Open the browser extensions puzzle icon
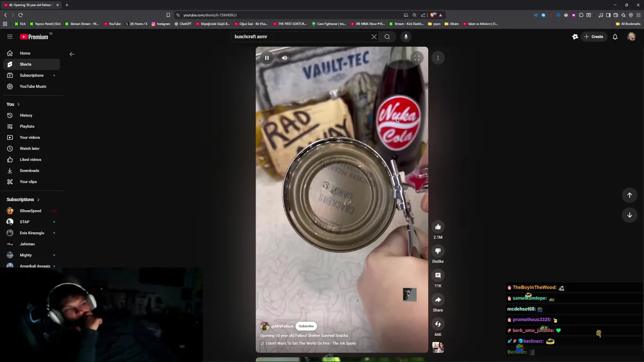Screen dimensions: 644x362 coord(581,15)
